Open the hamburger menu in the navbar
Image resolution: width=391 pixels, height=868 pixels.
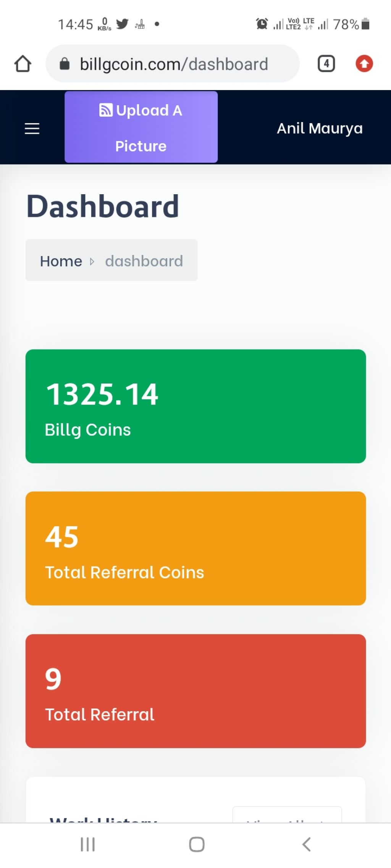pyautogui.click(x=32, y=129)
